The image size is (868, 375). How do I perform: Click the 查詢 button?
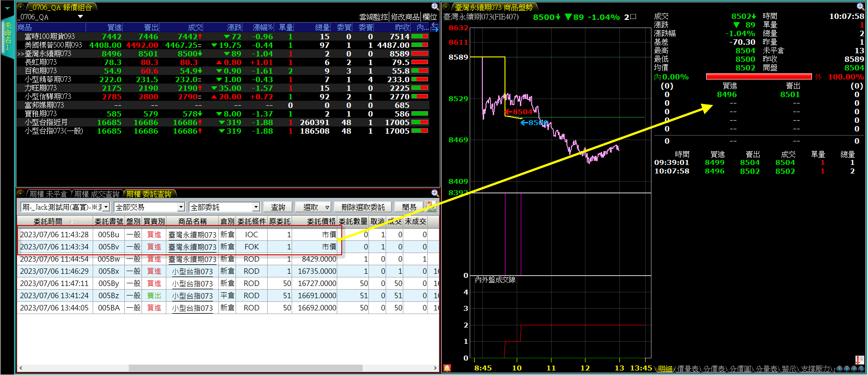[x=278, y=207]
